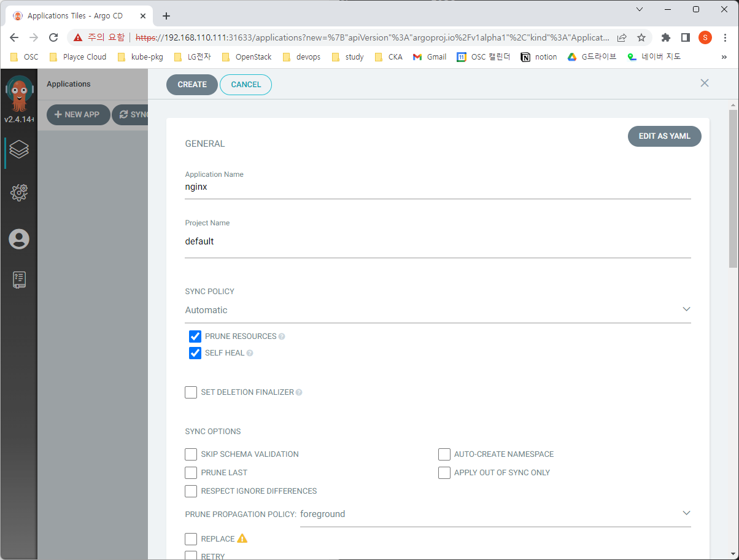
Task: Enable the Retry checkbox
Action: (191, 556)
